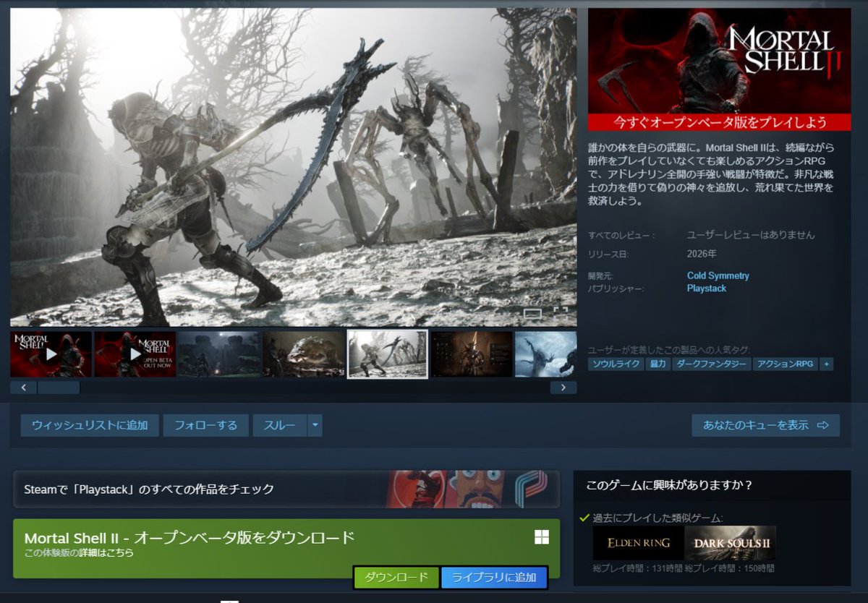The width and height of the screenshot is (868, 603).
Task: Expand the dropdown arrow beside スルー
Action: [x=315, y=426]
